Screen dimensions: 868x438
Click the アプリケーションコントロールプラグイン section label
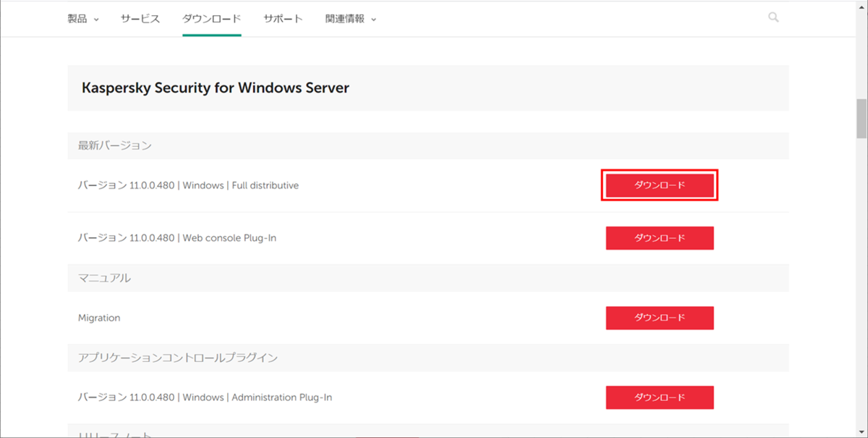pyautogui.click(x=178, y=358)
